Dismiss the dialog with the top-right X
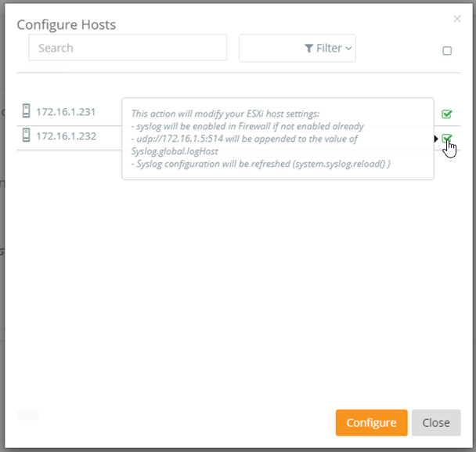This screenshot has width=476, height=452. pos(457,19)
